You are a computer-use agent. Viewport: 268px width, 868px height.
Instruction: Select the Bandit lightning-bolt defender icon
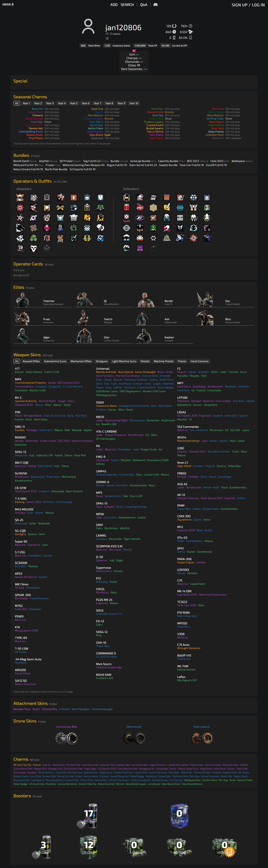(167, 207)
